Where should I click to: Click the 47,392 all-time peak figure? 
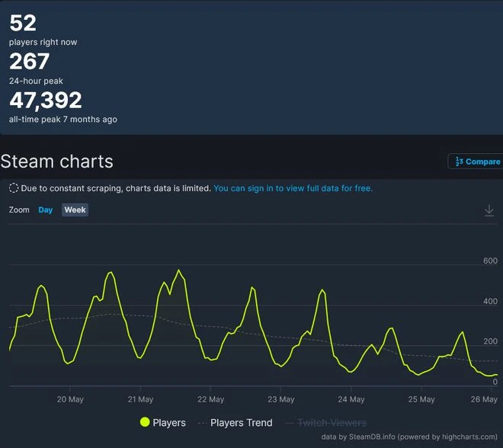[46, 100]
